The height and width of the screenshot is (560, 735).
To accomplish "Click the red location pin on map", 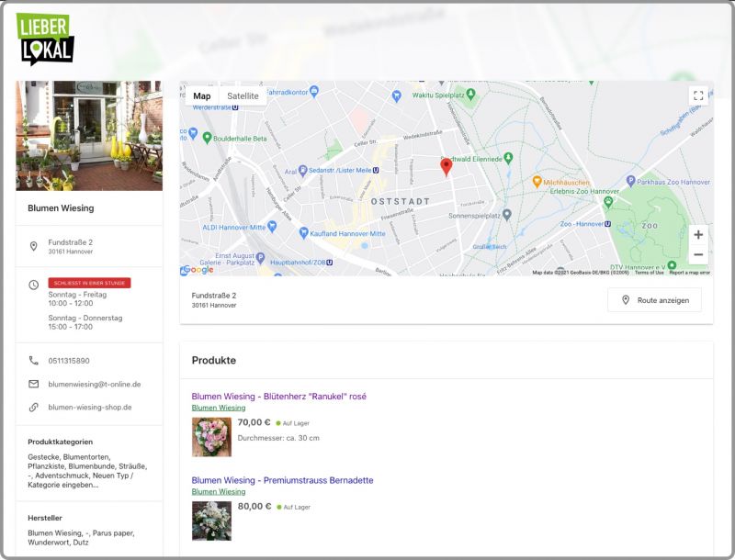I will (x=447, y=167).
